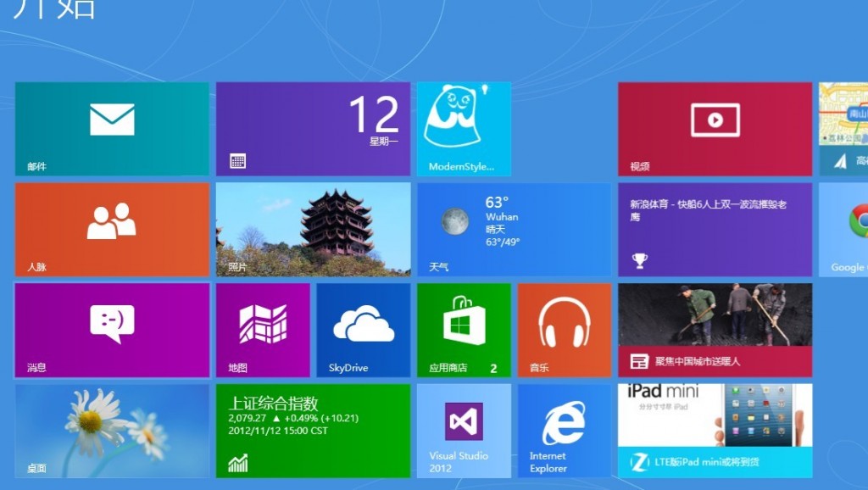This screenshot has width=868, height=490.
Task: Open the Photos tile with pagoda picture
Action: pyautogui.click(x=313, y=229)
